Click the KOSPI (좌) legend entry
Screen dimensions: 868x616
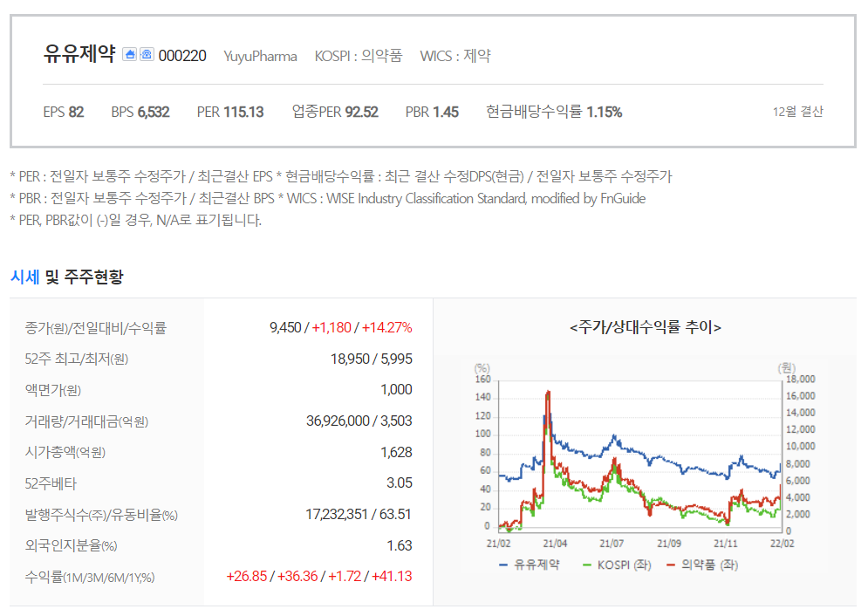618,565
